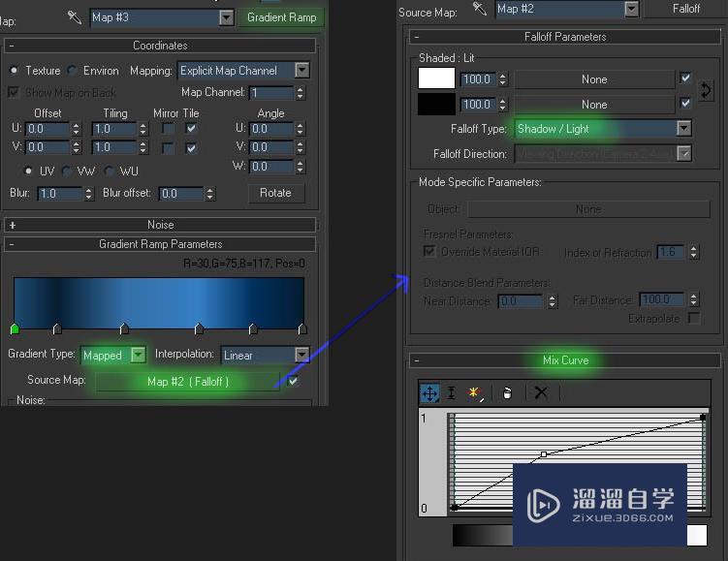Select the Scale Point tool in Mix Curve

(451, 393)
